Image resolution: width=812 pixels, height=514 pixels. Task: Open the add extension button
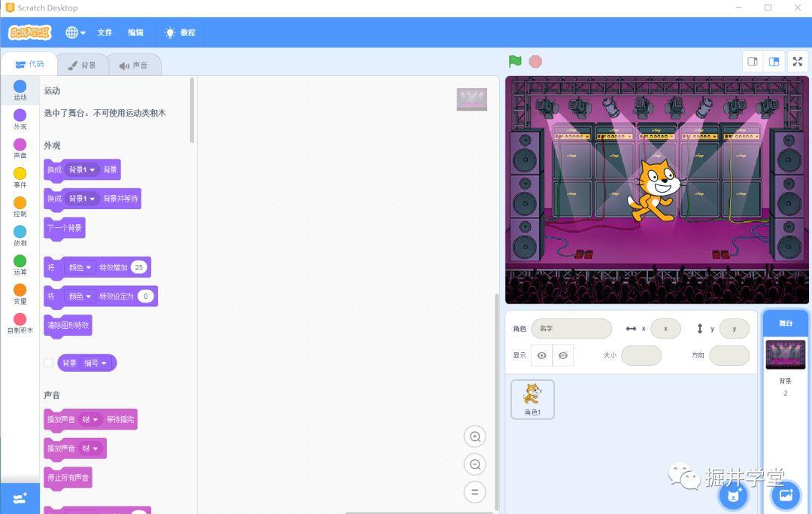20,498
